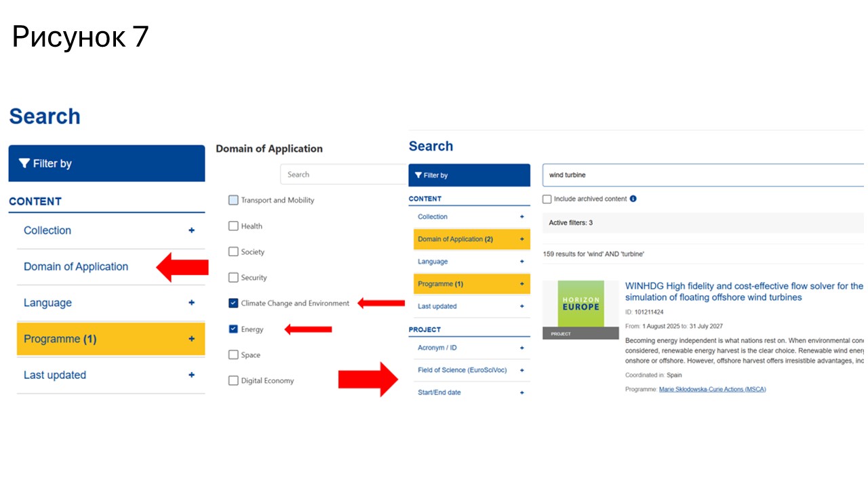Viewport: 868px width, 488px height.
Task: Click the plus icon next to Acronym / ID
Action: click(x=521, y=348)
